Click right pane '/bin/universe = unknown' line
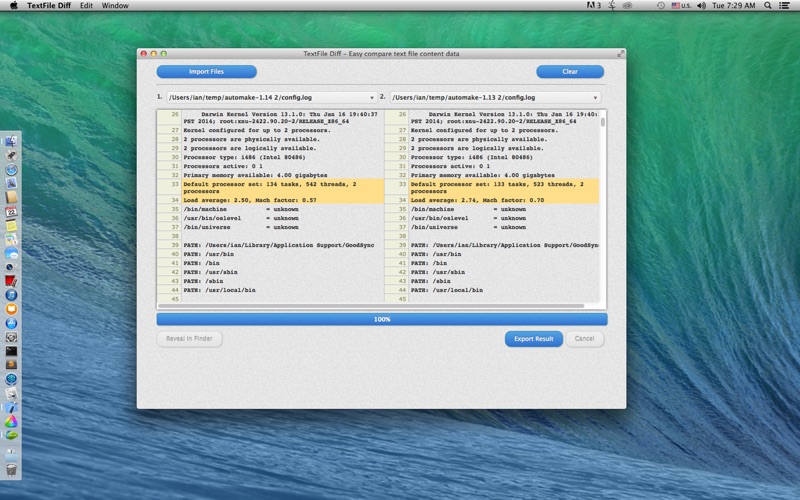The image size is (800, 500). click(468, 227)
